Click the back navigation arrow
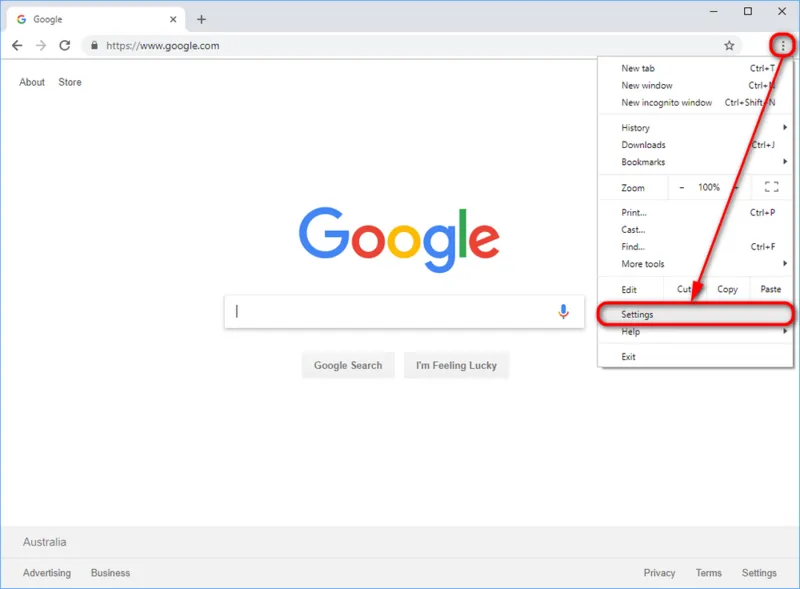Viewport: 800px width, 589px height. pyautogui.click(x=17, y=45)
